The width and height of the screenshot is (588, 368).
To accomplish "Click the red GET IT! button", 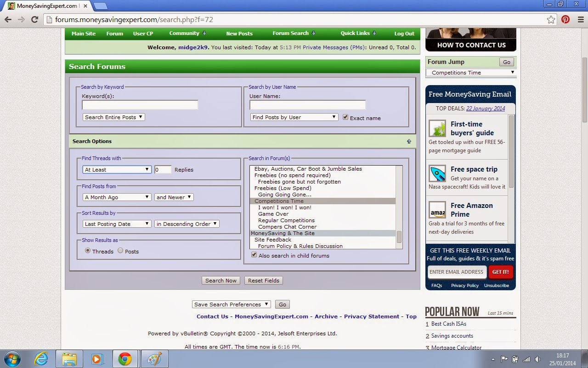I will click(501, 272).
